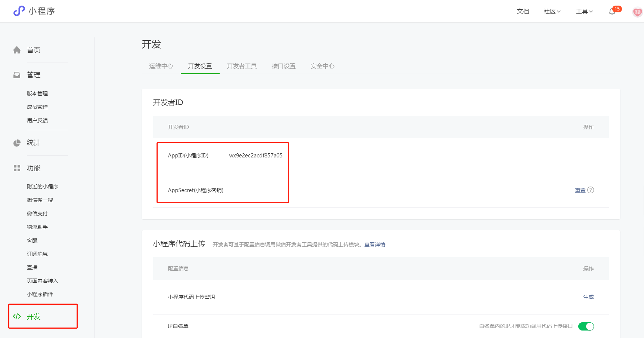The image size is (644, 338).
Task: Open 用户反馈 in the sidebar
Action: [37, 120]
